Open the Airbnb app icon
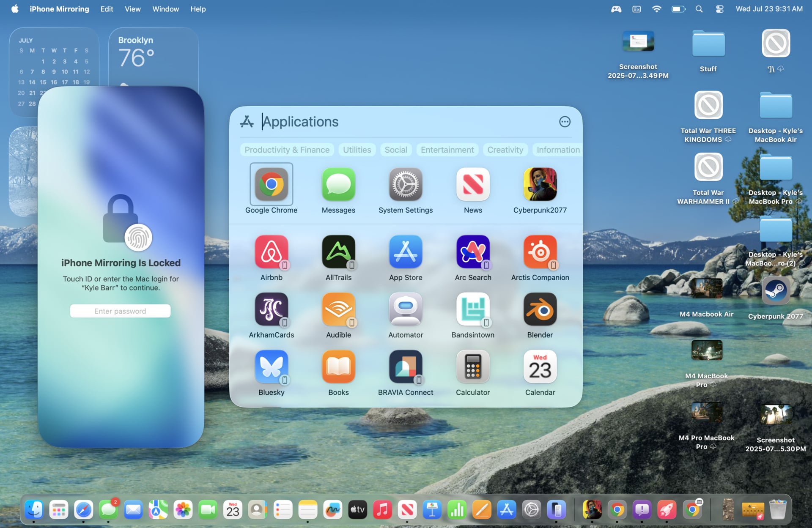 click(x=271, y=252)
